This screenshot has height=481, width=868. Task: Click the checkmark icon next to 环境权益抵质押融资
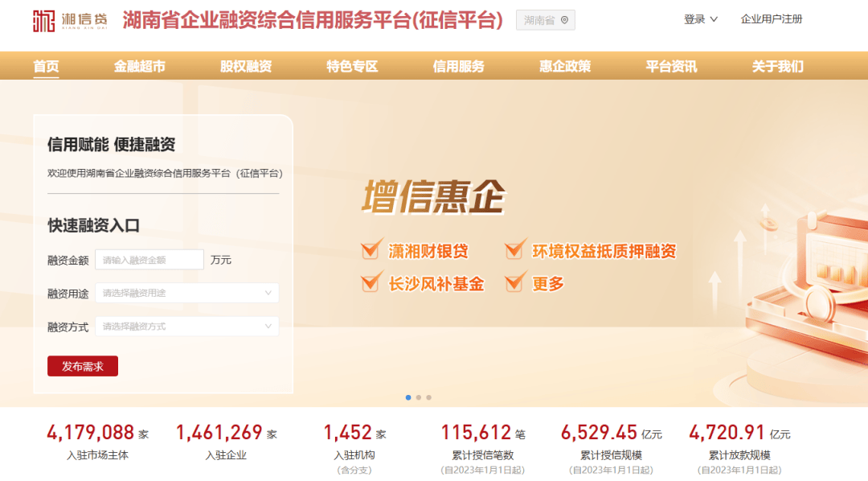tap(515, 249)
